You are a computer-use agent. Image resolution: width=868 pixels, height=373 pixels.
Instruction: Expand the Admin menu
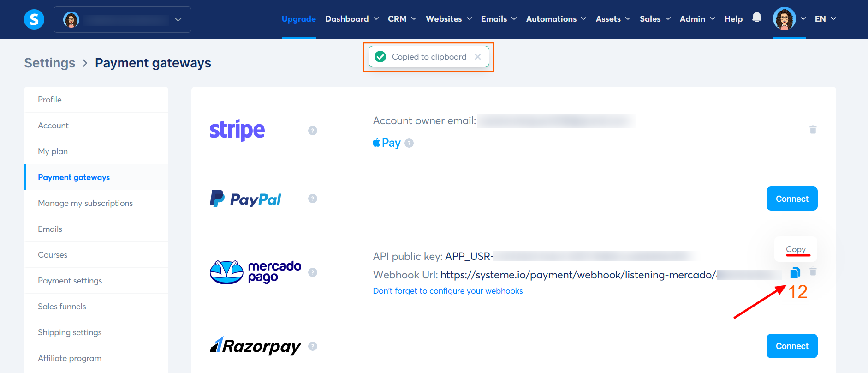pos(697,19)
